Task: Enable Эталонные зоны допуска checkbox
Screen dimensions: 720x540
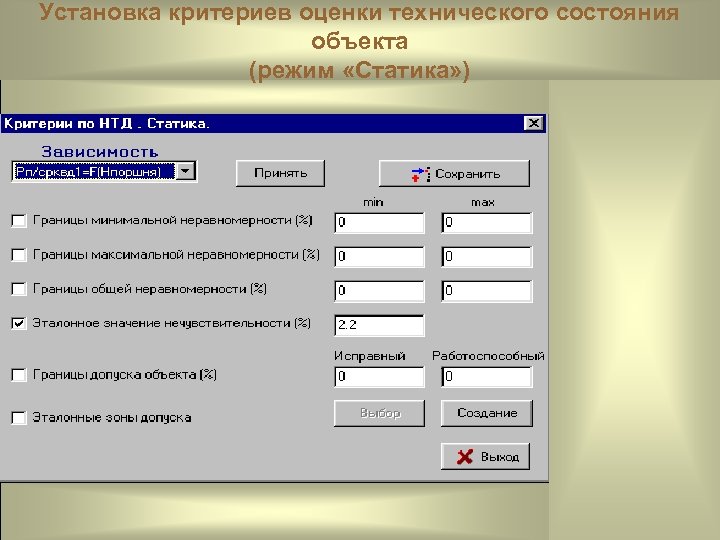Action: tap(19, 418)
